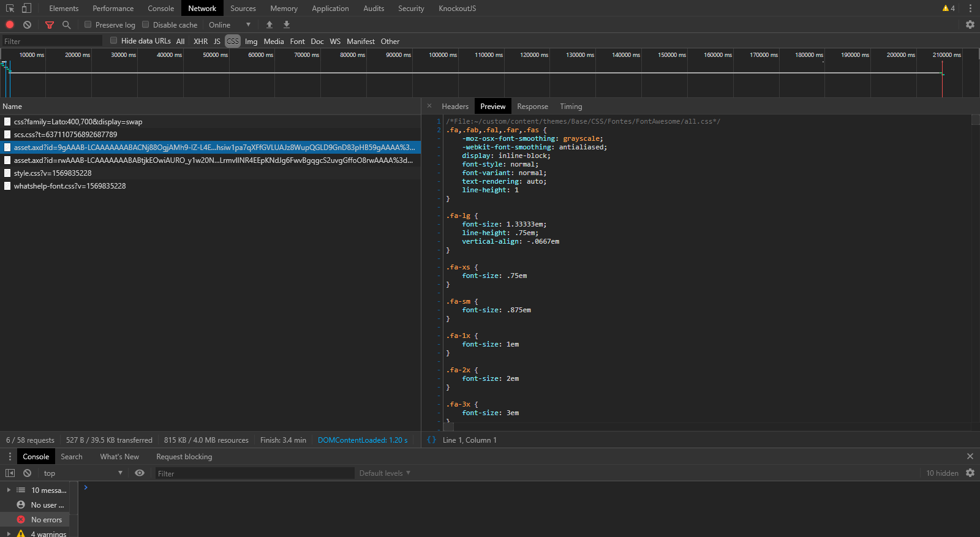The width and height of the screenshot is (980, 537).
Task: Open network search magnifier
Action: (66, 24)
